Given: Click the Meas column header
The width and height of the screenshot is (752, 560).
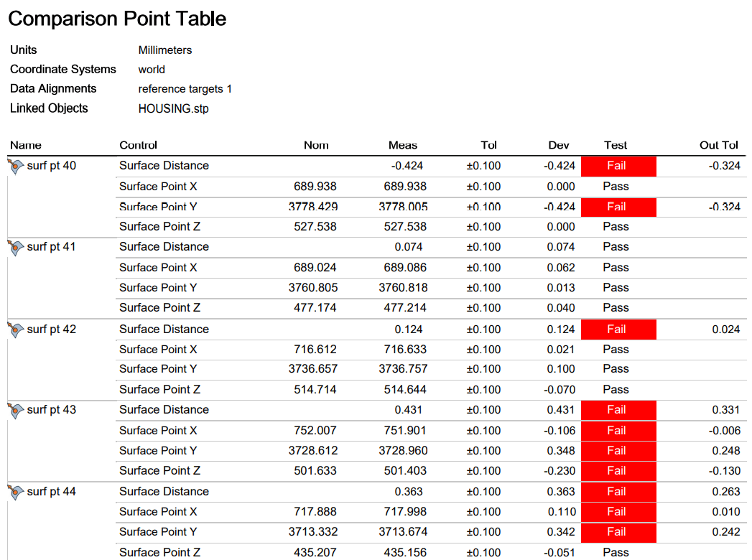Looking at the screenshot, I should click(x=403, y=145).
